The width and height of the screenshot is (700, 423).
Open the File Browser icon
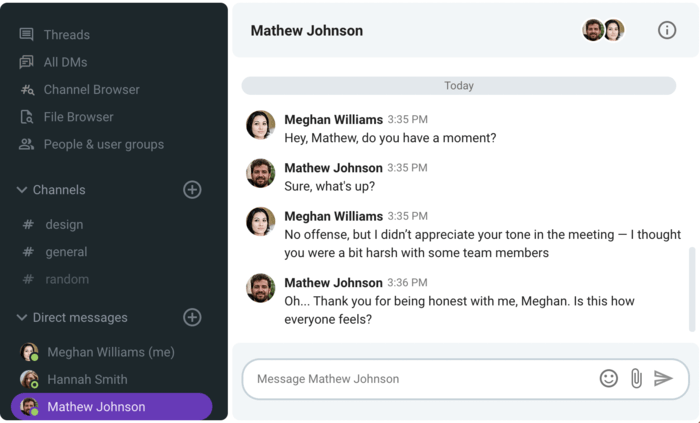click(x=27, y=117)
